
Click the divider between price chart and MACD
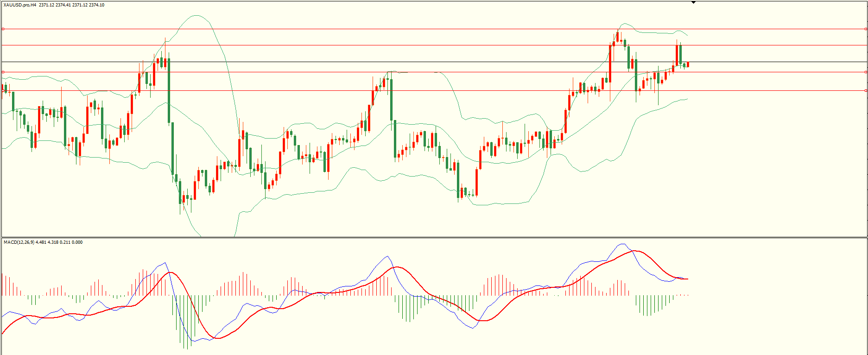click(x=434, y=237)
